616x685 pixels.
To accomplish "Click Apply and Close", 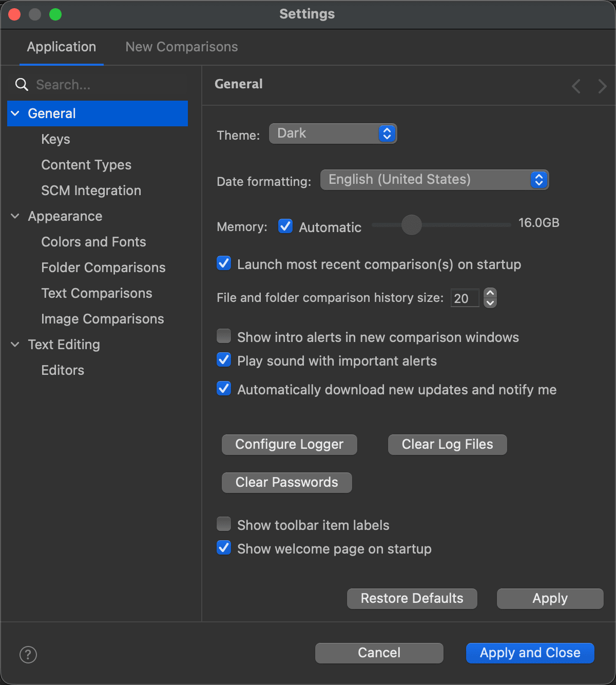I will coord(530,653).
